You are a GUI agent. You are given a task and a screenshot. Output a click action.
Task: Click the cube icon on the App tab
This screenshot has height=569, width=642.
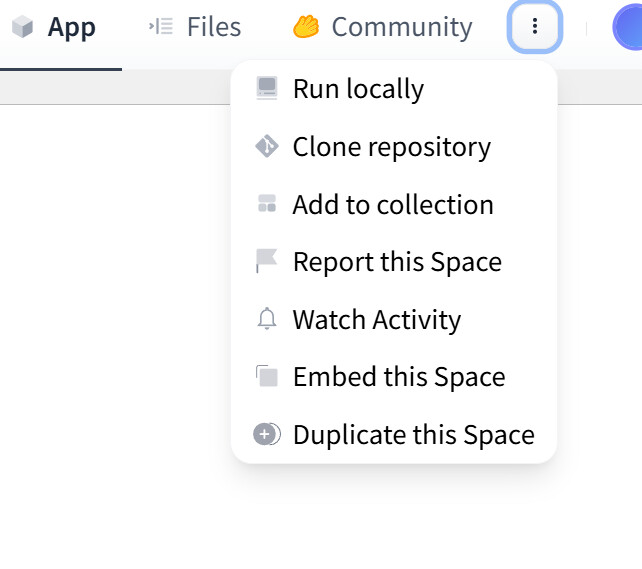click(x=23, y=28)
